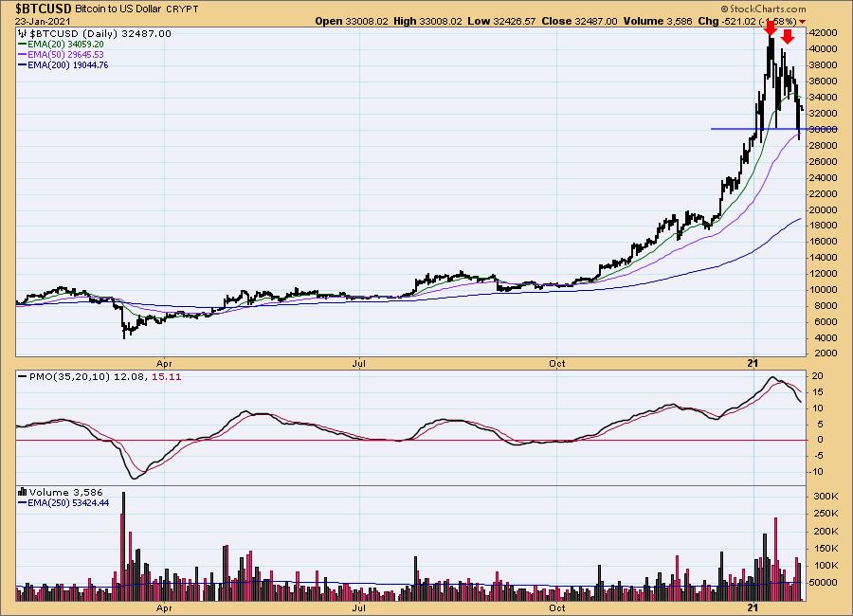Click the Open value 33008.02
Viewport: 853px width, 616px height.
(367, 21)
